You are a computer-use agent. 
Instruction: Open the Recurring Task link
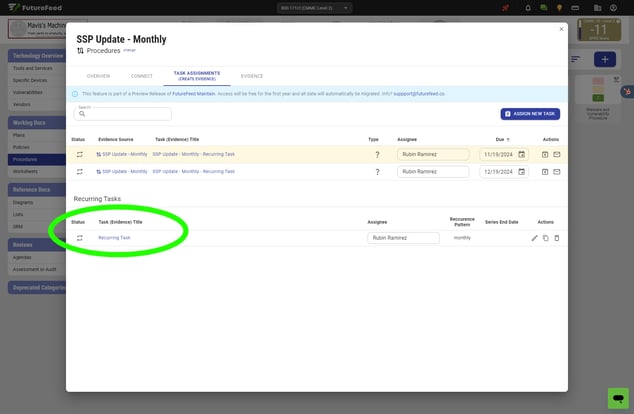click(x=114, y=238)
